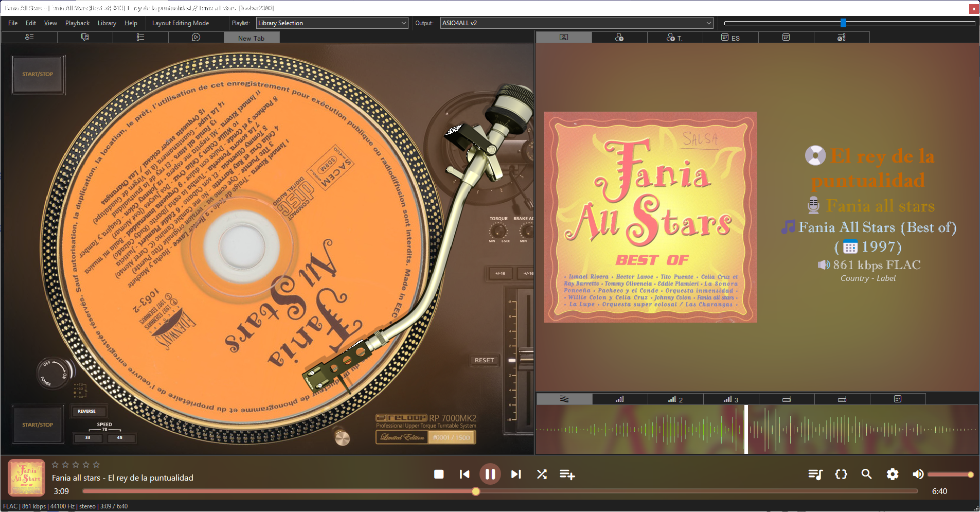Select the signal bars tab numbered 2
Image resolution: width=980 pixels, height=512 pixels.
tap(675, 399)
